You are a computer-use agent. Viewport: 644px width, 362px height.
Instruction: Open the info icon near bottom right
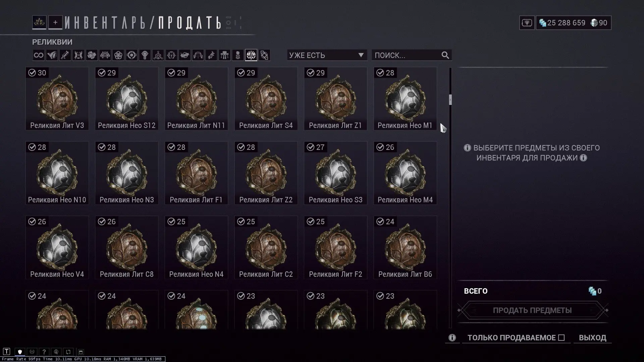pos(452,338)
